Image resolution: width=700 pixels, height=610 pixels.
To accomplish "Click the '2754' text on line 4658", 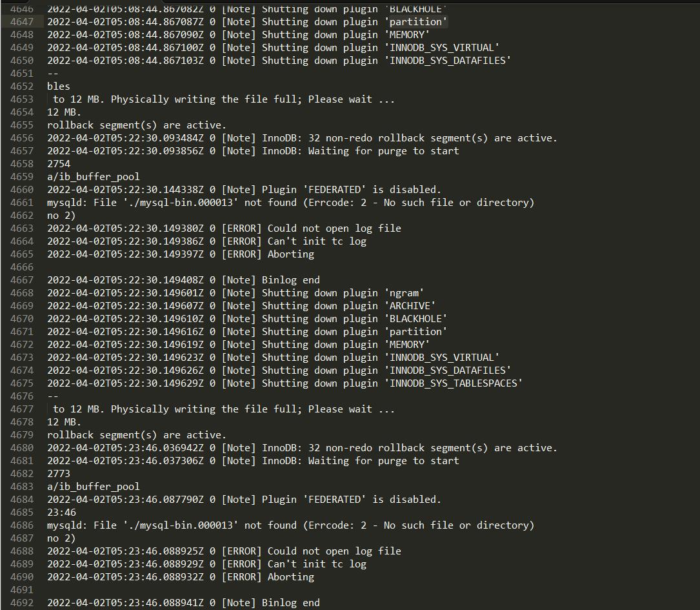I will (59, 164).
